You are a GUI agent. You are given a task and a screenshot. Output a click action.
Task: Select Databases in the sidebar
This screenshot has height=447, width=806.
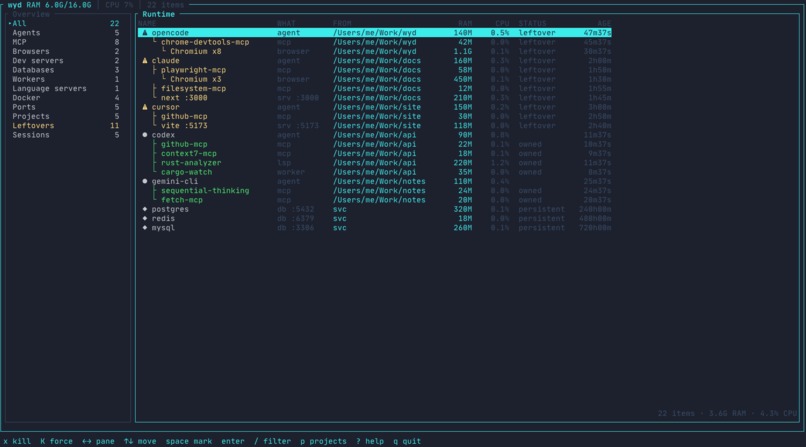point(64,70)
